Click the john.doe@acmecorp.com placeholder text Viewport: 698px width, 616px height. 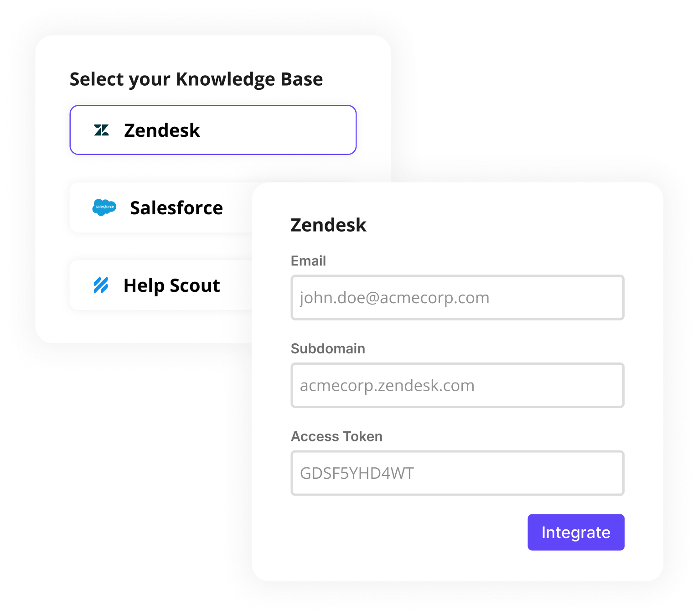click(394, 298)
